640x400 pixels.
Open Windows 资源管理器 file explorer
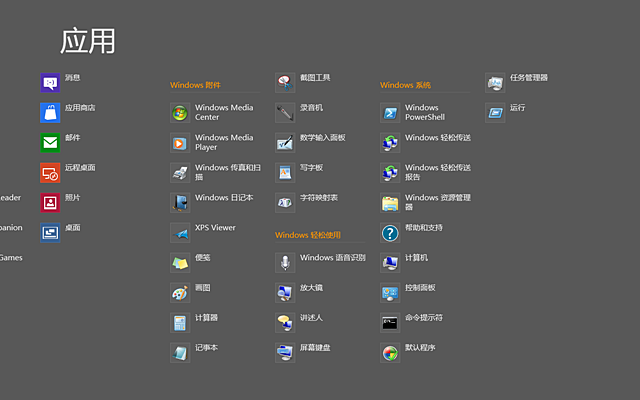pyautogui.click(x=425, y=202)
